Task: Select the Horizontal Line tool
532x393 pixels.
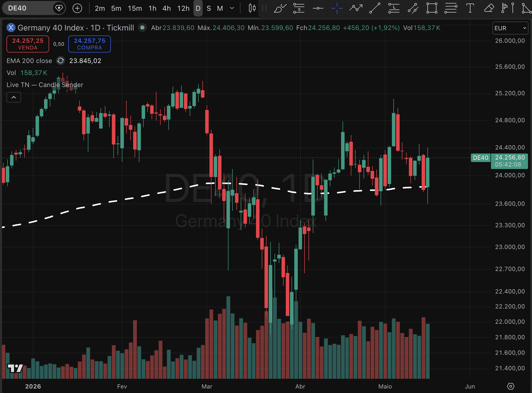Action: (318, 8)
